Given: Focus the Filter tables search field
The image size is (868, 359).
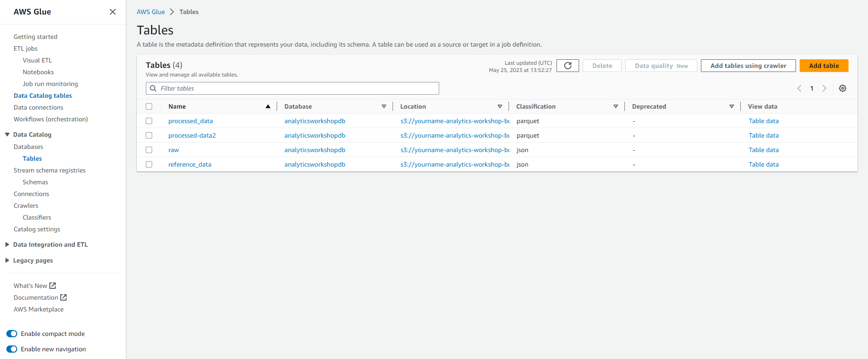Looking at the screenshot, I should click(293, 88).
